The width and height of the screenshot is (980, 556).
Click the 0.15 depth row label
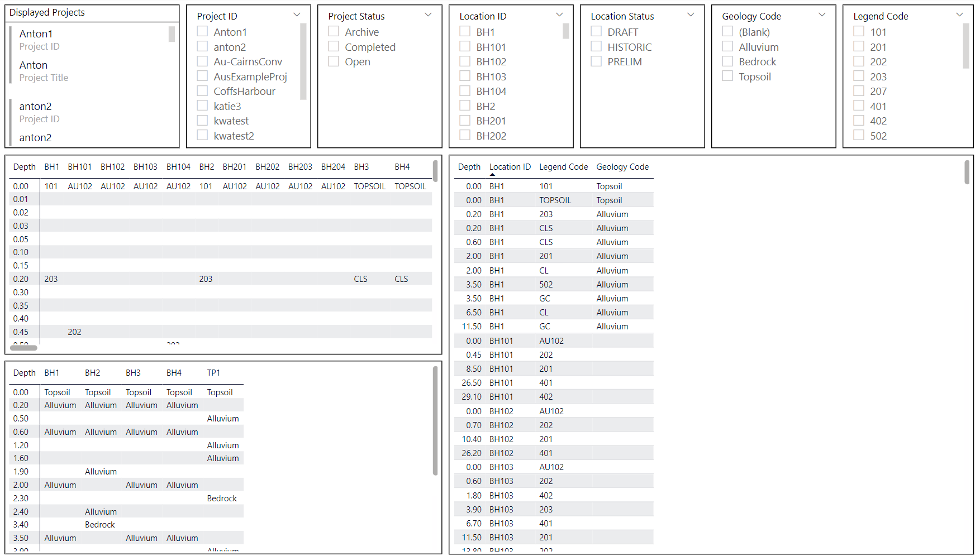(21, 266)
